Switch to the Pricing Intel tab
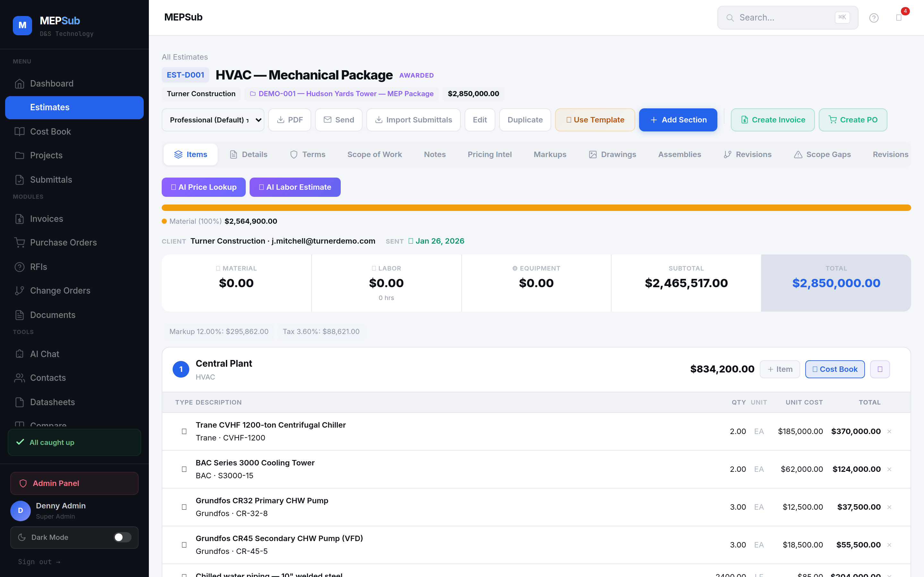924x577 pixels. pos(490,154)
